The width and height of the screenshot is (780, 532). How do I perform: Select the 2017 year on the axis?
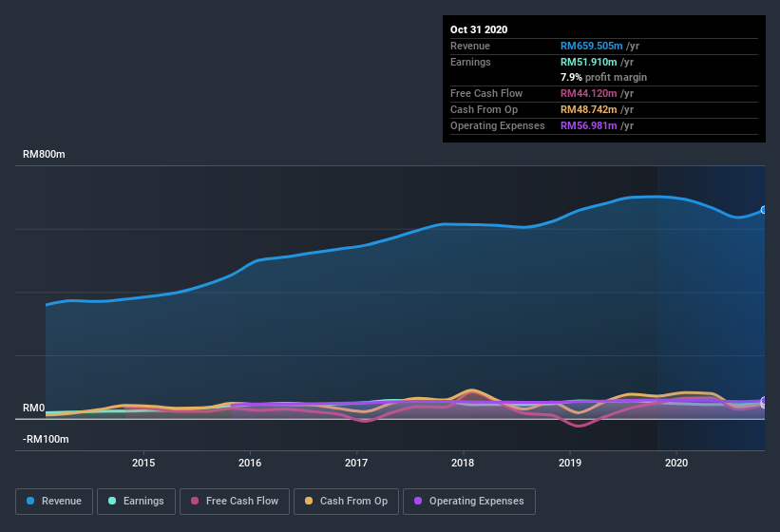click(x=356, y=464)
